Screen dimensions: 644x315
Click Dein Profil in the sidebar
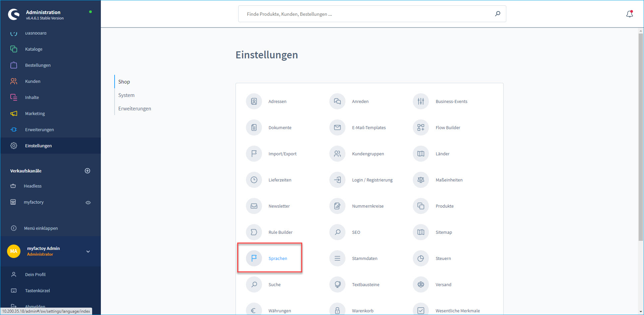point(35,274)
